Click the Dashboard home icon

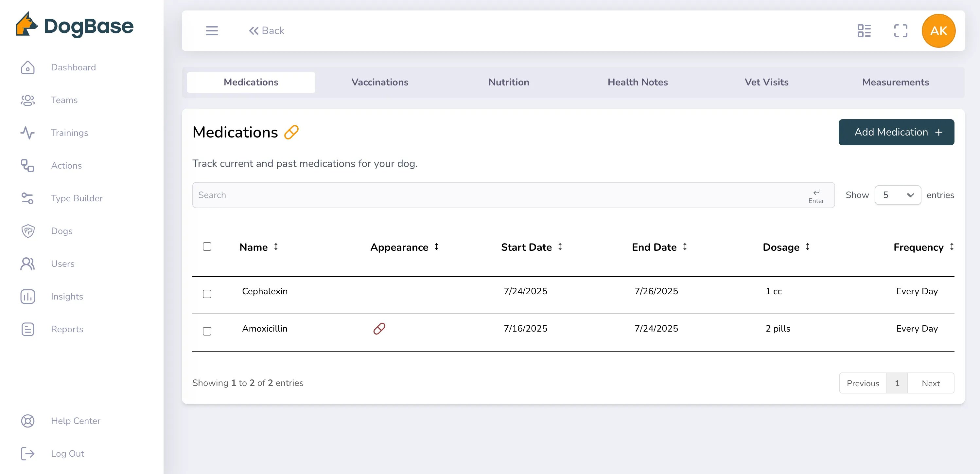point(28,67)
